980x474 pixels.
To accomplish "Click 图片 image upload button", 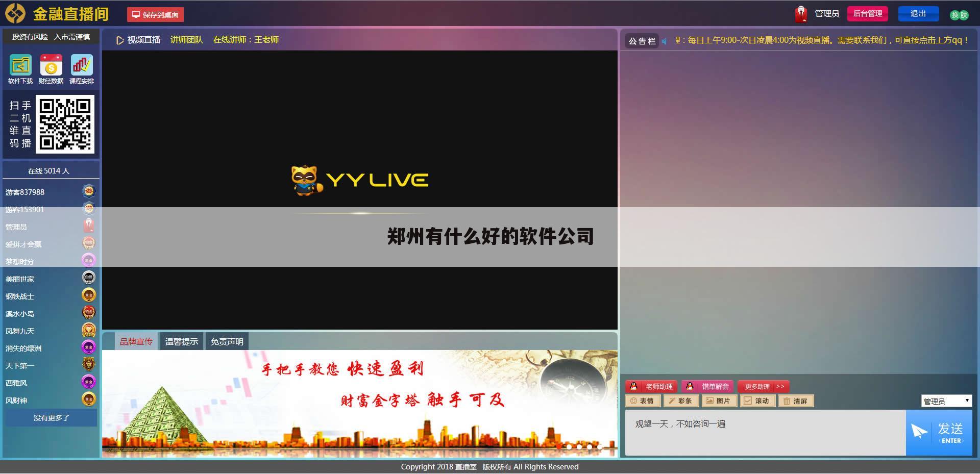I will (719, 401).
